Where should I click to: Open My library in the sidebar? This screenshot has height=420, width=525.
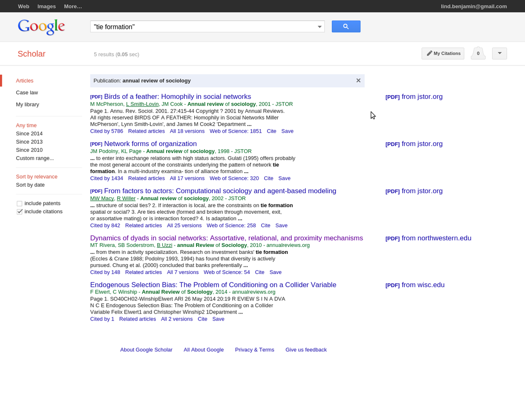click(x=28, y=105)
